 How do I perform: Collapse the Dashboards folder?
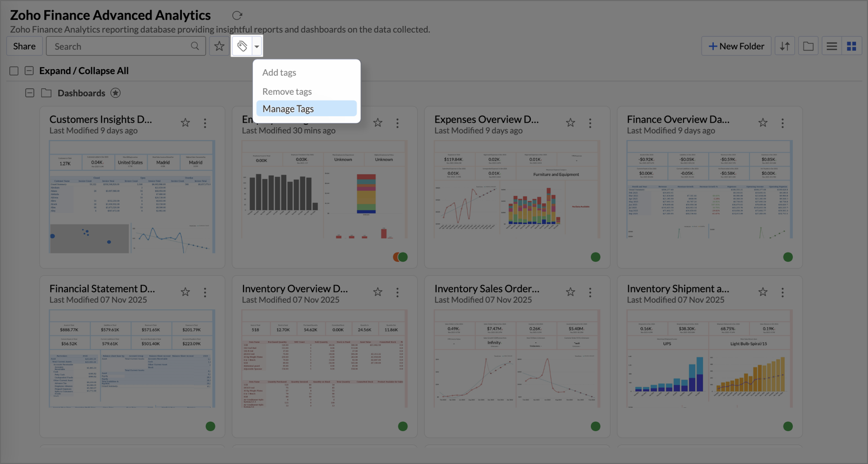[x=30, y=93]
